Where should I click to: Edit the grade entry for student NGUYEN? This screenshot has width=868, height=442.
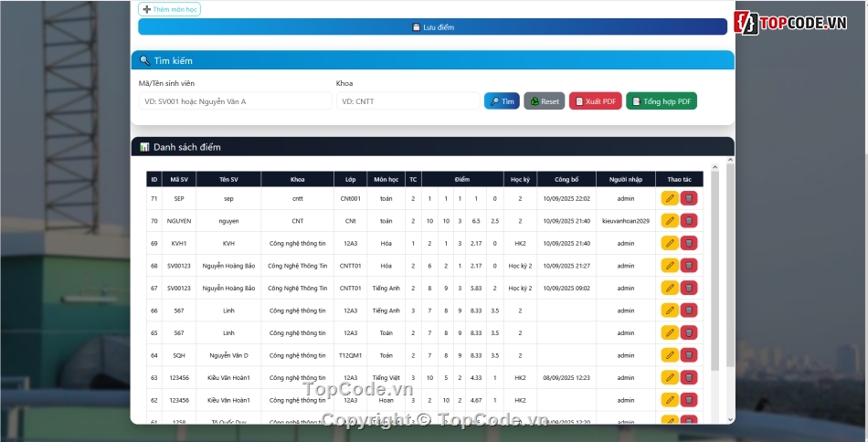(x=669, y=221)
